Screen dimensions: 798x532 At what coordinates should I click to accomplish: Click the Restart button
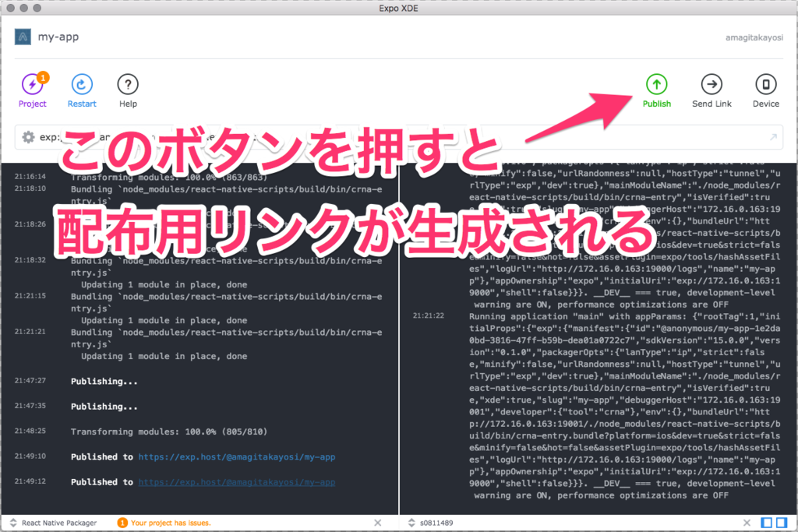pyautogui.click(x=81, y=90)
